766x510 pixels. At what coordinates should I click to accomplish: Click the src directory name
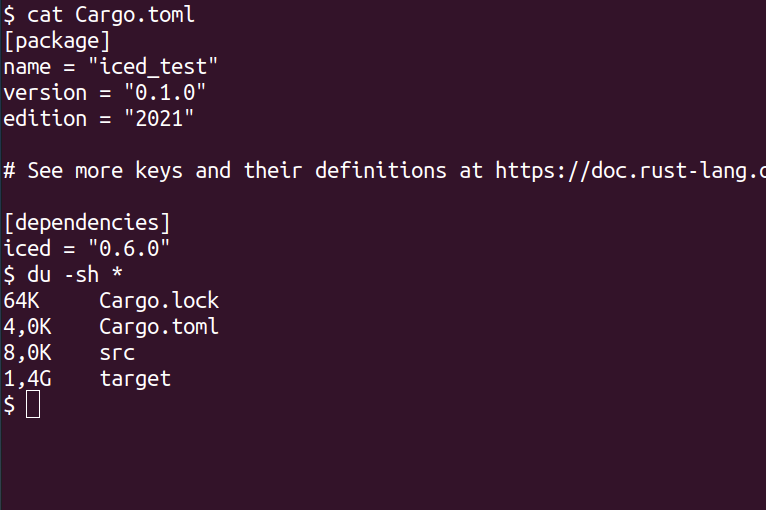117,353
